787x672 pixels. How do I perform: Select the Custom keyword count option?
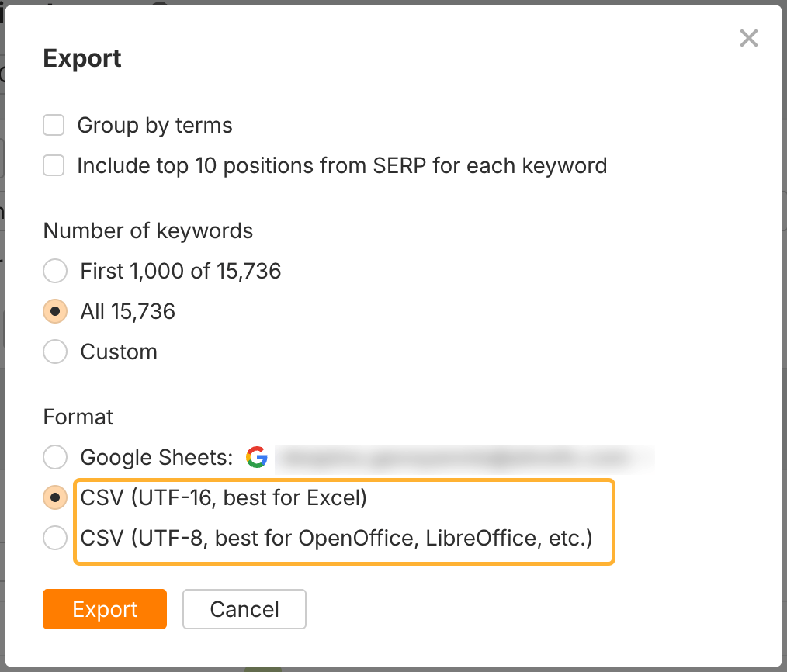54,352
